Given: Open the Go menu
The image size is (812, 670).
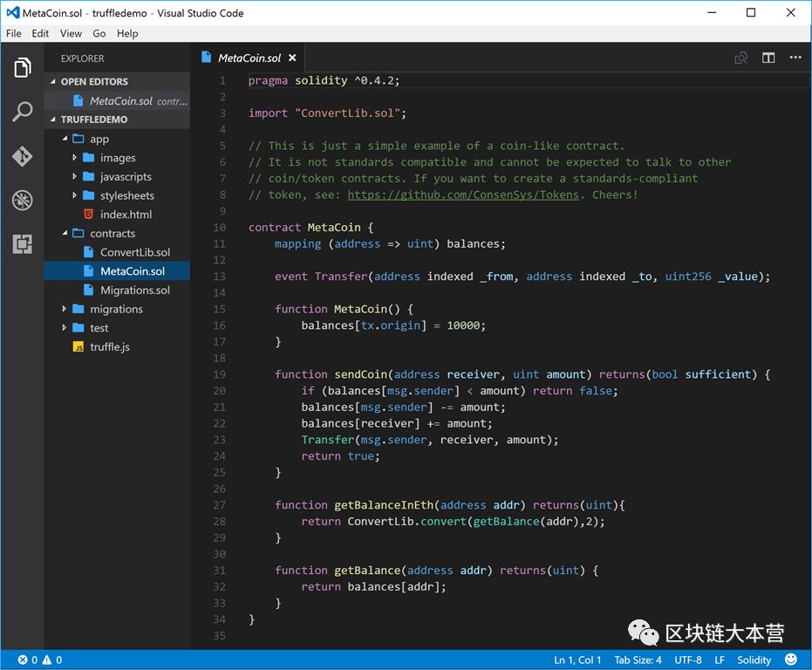Looking at the screenshot, I should pyautogui.click(x=99, y=33).
